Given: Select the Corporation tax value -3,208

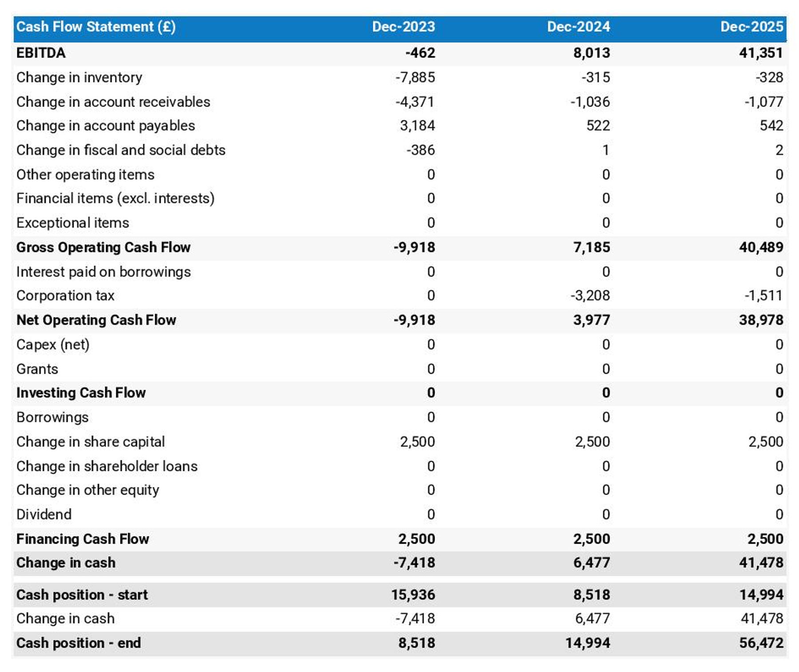Looking at the screenshot, I should (x=589, y=295).
